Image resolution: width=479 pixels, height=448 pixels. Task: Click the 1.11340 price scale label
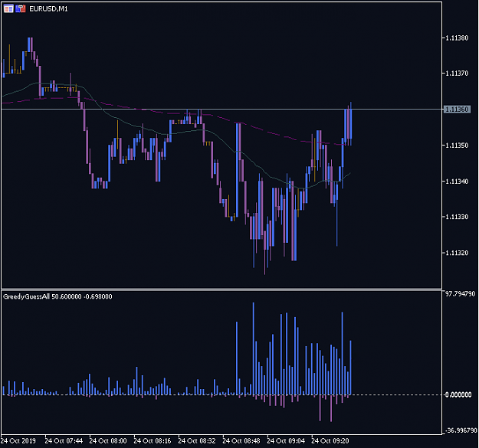pos(457,181)
